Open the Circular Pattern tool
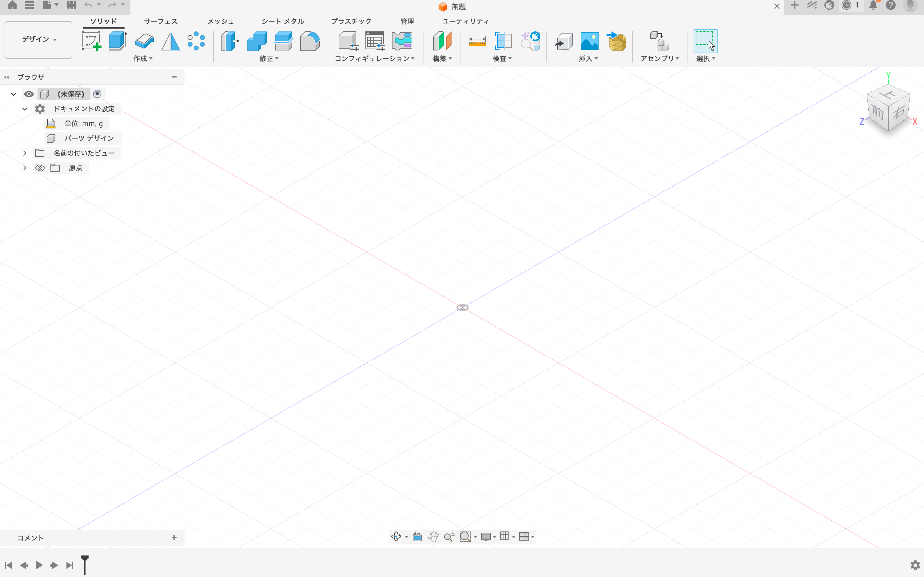924x577 pixels. click(x=196, y=41)
